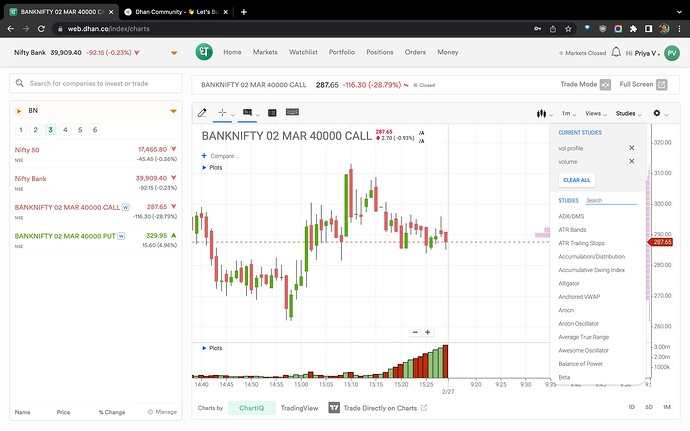Open W badge next to BANKNIFTY CALL
This screenshot has height=431, width=690.
(125, 207)
